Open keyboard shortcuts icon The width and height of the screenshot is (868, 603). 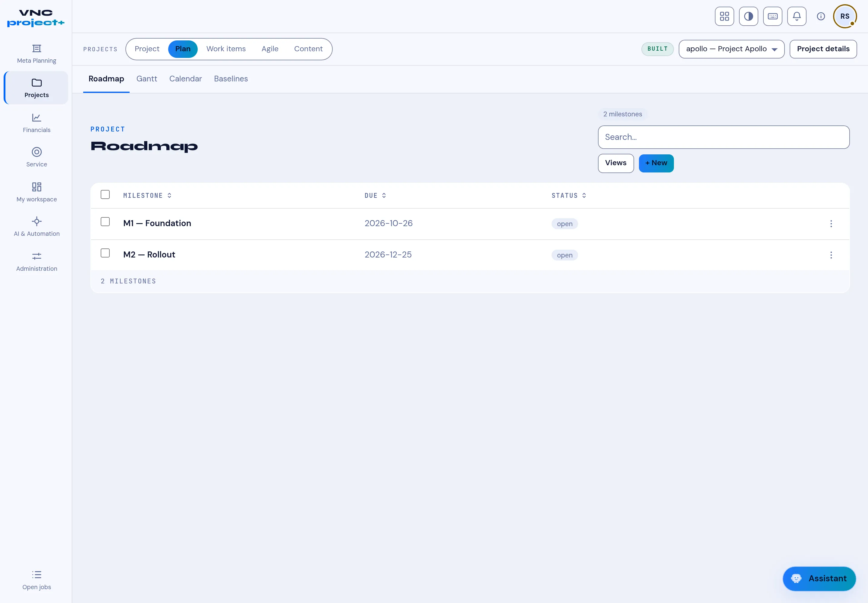point(772,16)
